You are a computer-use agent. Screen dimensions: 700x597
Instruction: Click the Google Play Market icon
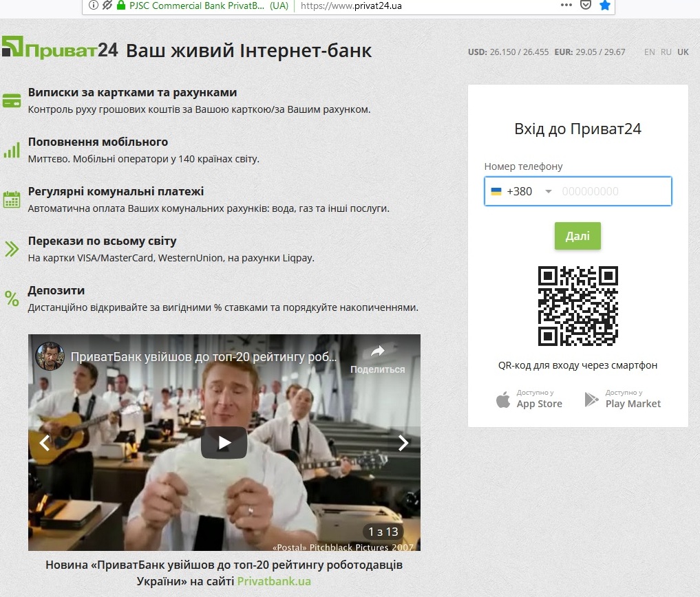click(x=591, y=400)
